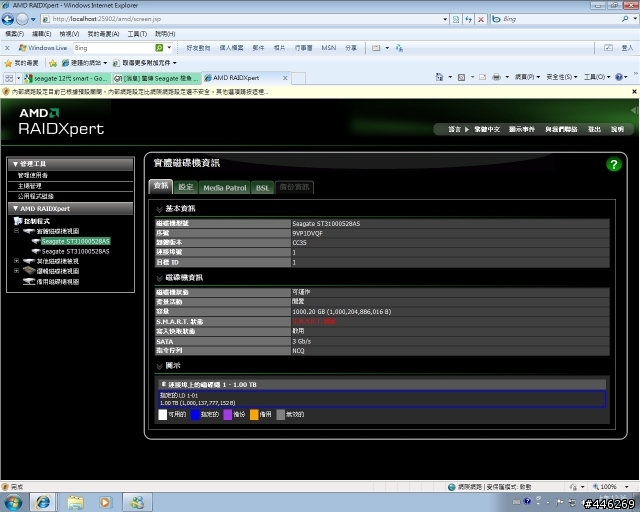The image size is (640, 512).
Task: Click the logical drive view icon in tree
Action: click(x=29, y=271)
